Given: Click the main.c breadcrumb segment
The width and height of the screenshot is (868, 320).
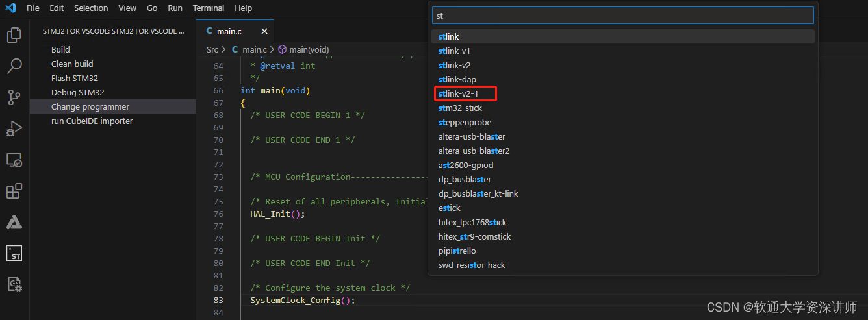Looking at the screenshot, I should 249,49.
